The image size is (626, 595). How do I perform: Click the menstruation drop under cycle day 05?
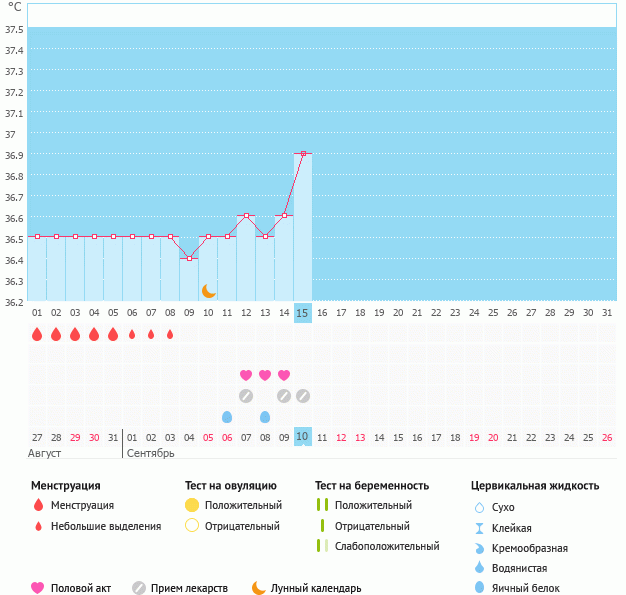click(113, 334)
